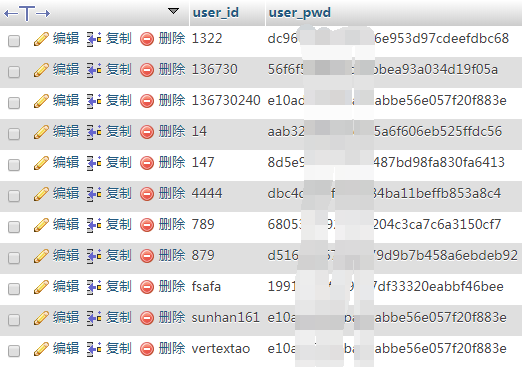Screen dimensions: 522x367
Task: Click 复制 link for user 879
Action: click(119, 255)
